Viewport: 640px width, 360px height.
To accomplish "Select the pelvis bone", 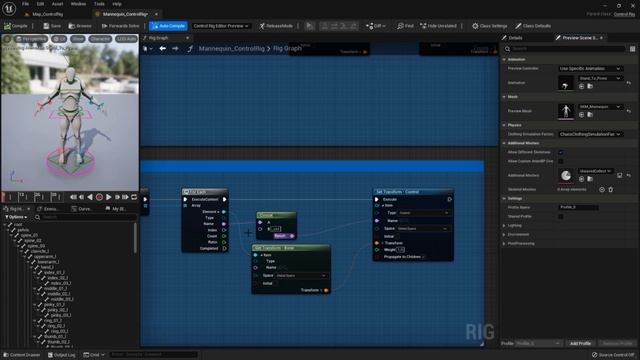I will [23, 230].
